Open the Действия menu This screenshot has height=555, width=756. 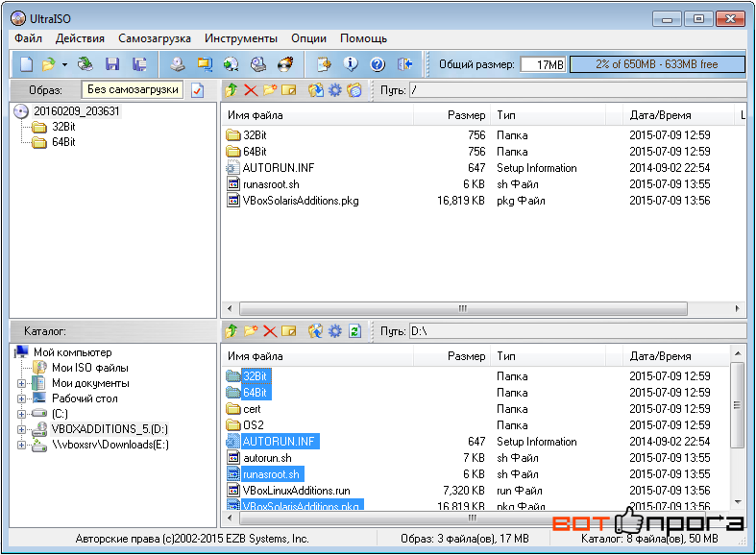(80, 38)
